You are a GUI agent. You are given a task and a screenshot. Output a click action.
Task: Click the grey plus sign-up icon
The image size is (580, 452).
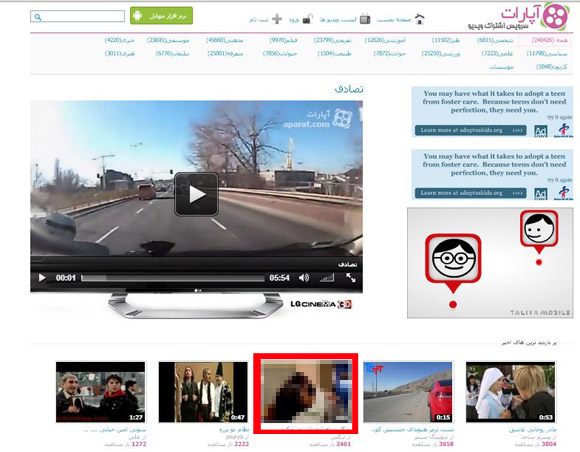click(x=277, y=19)
